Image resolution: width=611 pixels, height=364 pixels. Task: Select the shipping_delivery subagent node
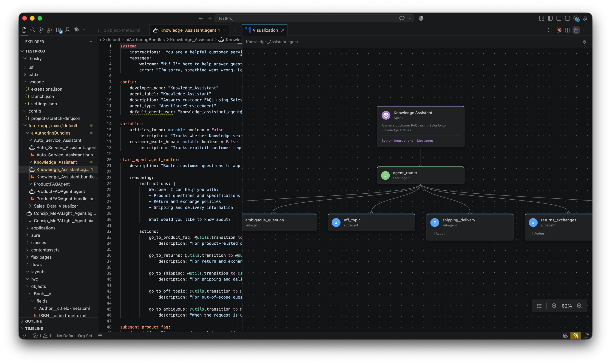pyautogui.click(x=470, y=227)
